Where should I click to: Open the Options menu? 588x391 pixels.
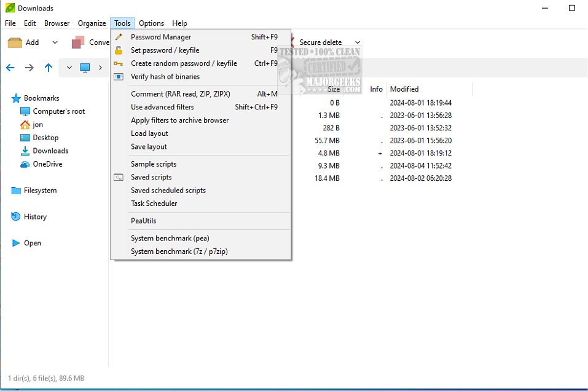click(152, 23)
